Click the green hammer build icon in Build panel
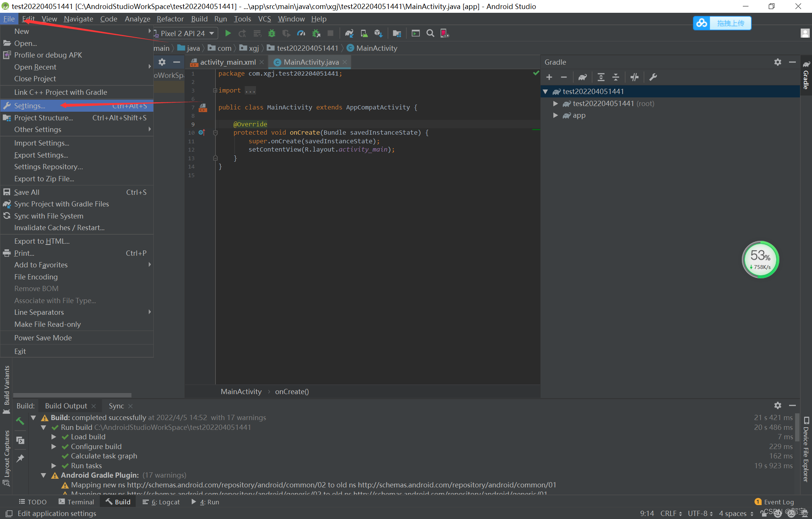The width and height of the screenshot is (812, 519). pos(20,421)
